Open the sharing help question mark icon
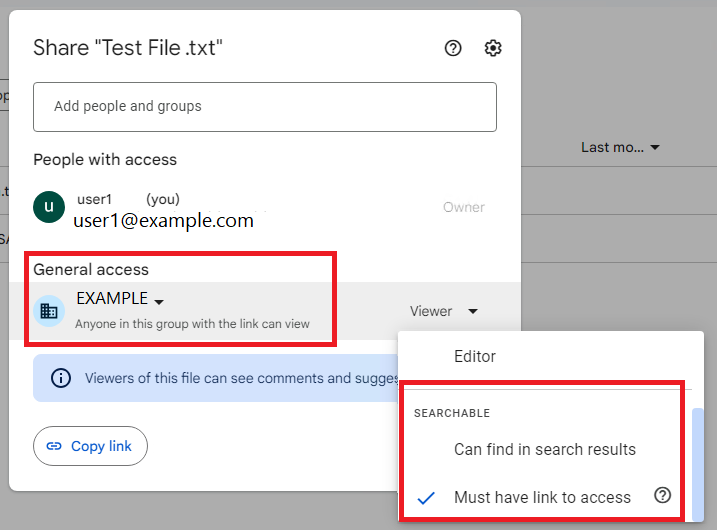 tap(453, 48)
